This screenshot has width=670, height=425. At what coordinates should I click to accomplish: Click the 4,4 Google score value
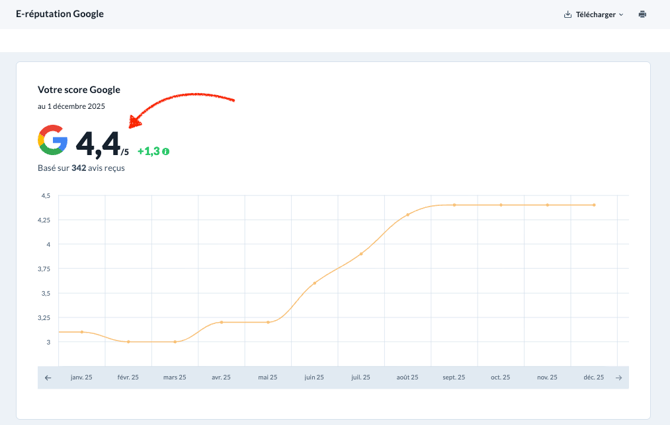[x=98, y=145]
